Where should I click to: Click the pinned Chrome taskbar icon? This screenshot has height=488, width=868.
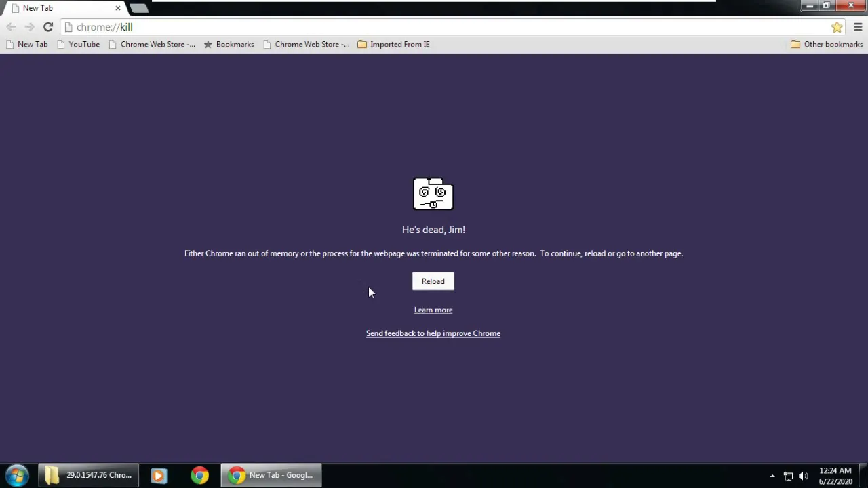(199, 475)
